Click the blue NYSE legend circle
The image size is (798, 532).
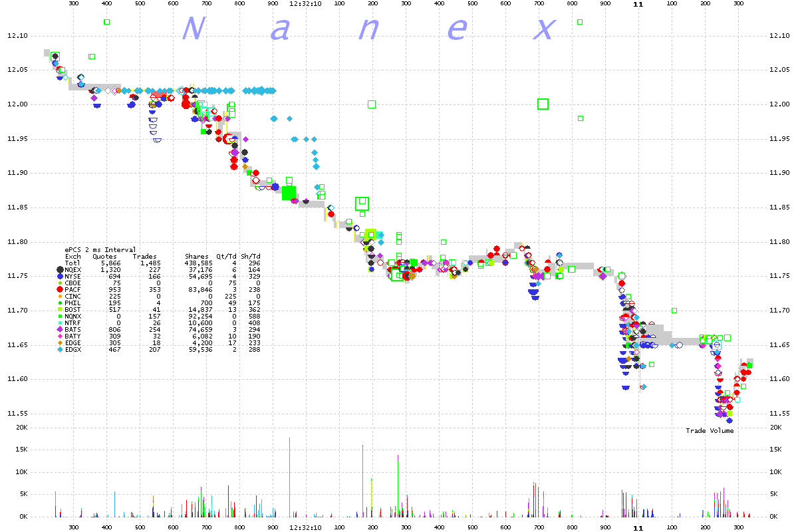pyautogui.click(x=61, y=275)
